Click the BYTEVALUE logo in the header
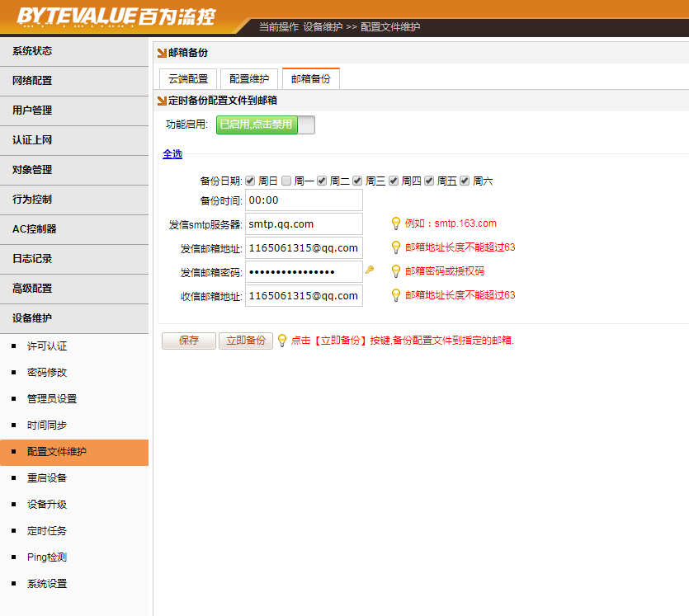Image resolution: width=689 pixels, height=616 pixels. [x=117, y=16]
